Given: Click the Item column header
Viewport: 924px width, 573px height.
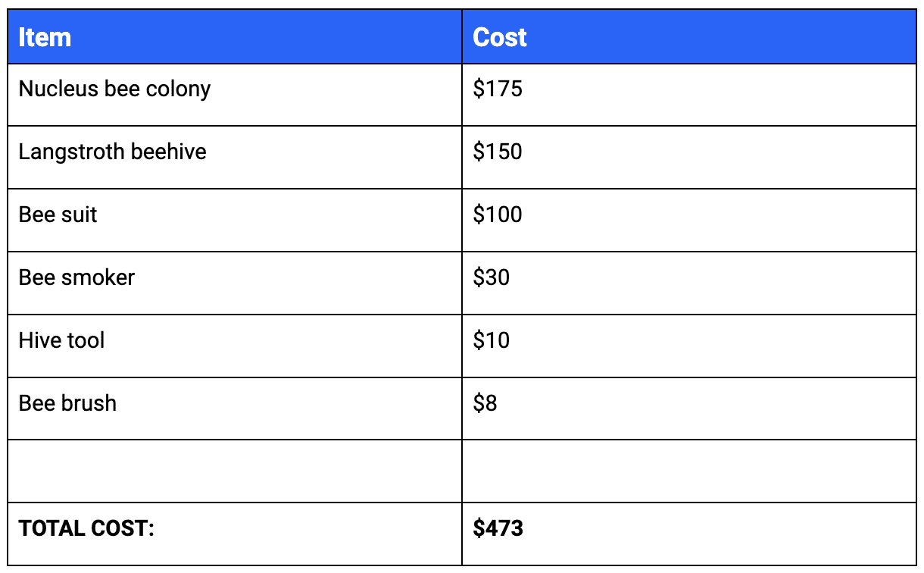Looking at the screenshot, I should 235,36.
